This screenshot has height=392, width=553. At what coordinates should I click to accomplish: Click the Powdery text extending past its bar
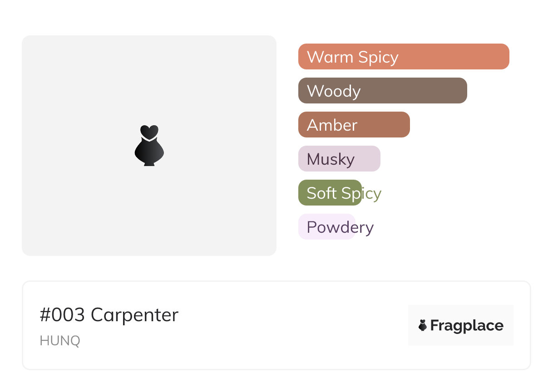coord(365,227)
